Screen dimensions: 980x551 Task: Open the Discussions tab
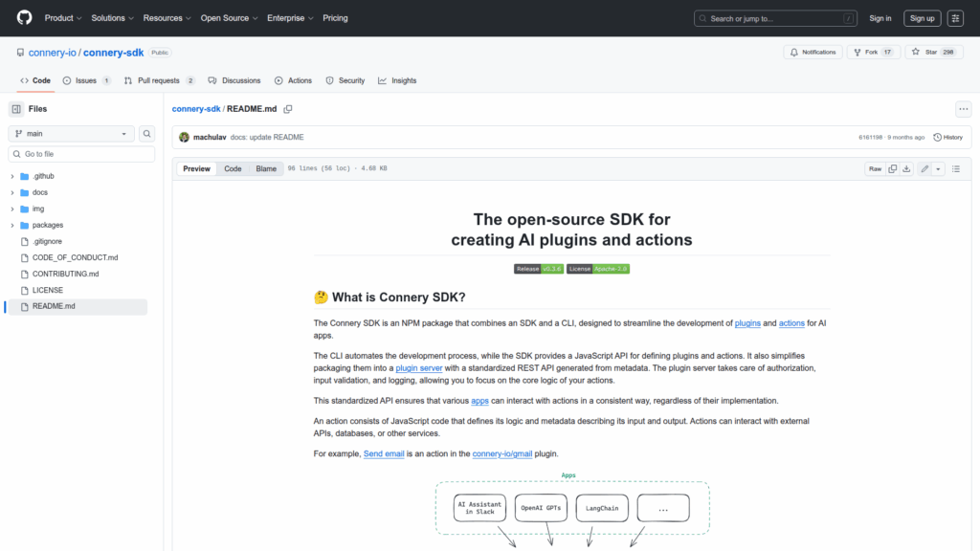point(234,80)
